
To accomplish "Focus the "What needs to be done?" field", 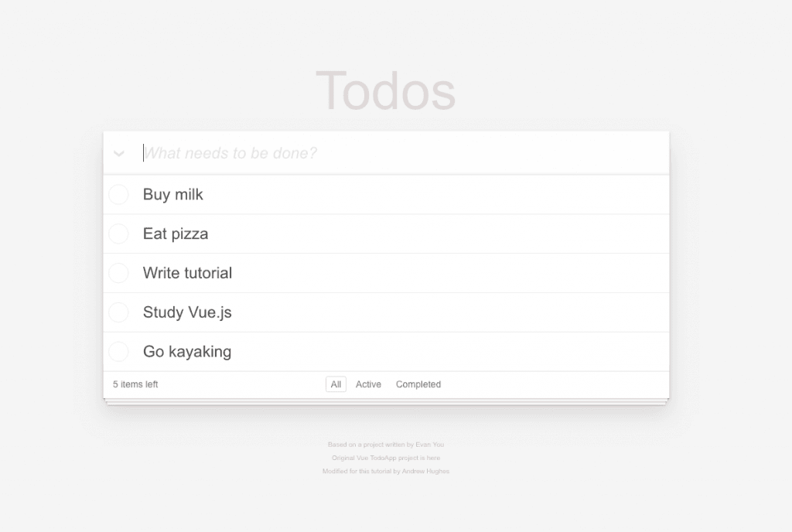I will click(405, 153).
